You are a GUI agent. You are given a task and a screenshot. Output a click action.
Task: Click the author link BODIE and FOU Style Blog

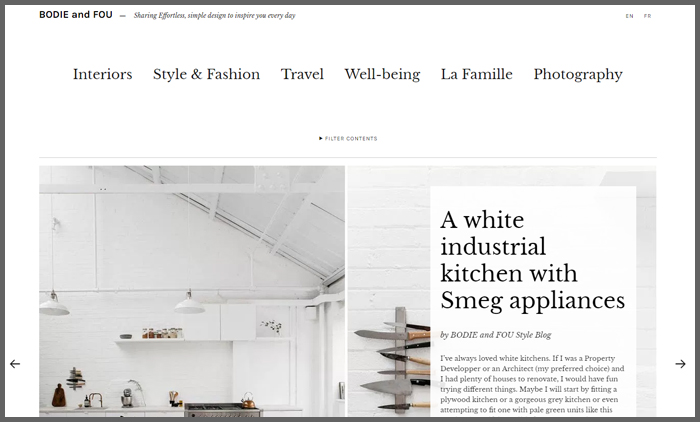point(500,335)
